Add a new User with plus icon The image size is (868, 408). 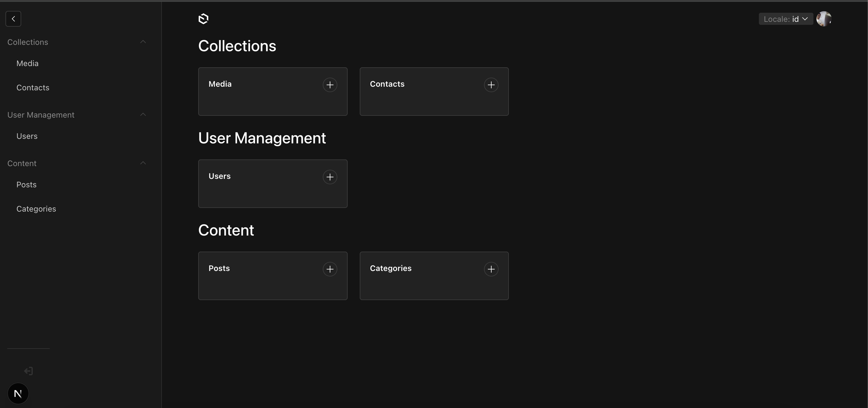coord(329,177)
